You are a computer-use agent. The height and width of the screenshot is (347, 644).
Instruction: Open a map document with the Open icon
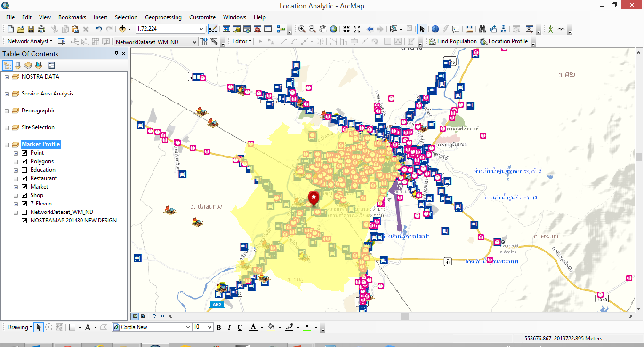(x=20, y=29)
